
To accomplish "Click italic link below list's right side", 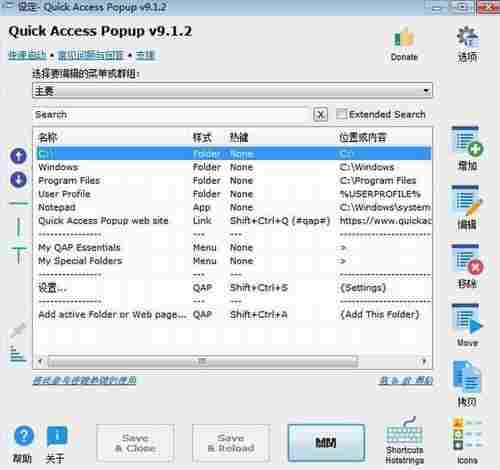I will [x=405, y=380].
